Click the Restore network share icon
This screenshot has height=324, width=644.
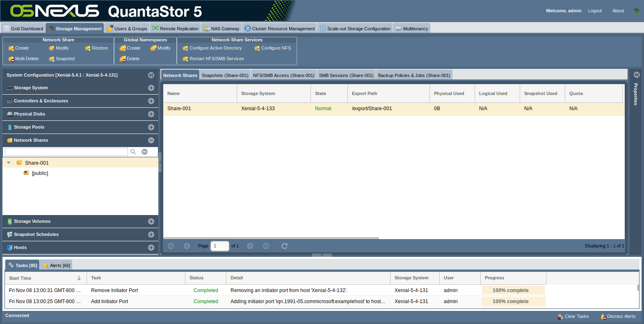pyautogui.click(x=88, y=48)
